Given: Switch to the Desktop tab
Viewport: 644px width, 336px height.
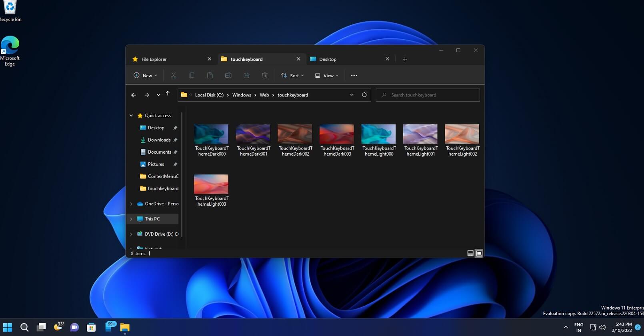Looking at the screenshot, I should pyautogui.click(x=328, y=59).
